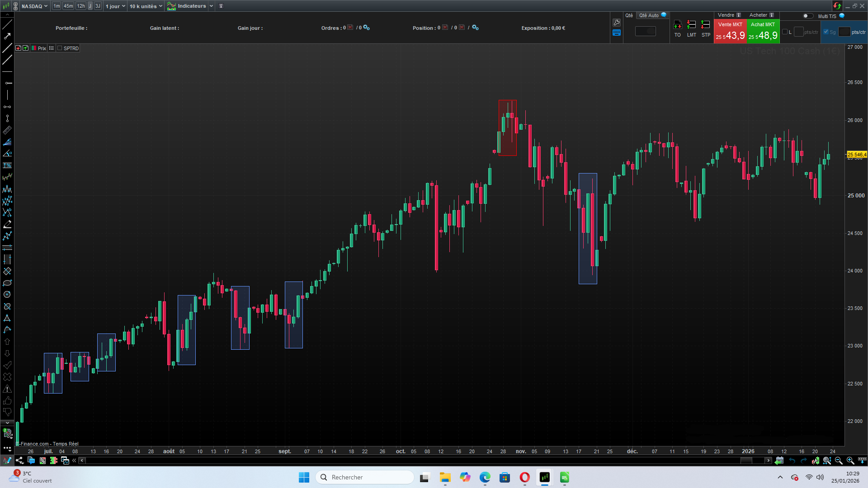
Task: Select the 3J timeframe button
Action: coord(98,6)
